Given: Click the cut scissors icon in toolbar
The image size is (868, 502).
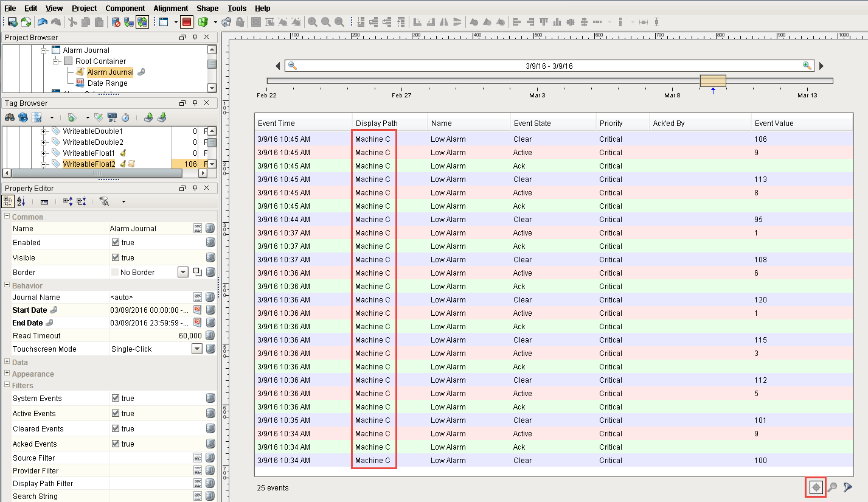Looking at the screenshot, I should [72, 22].
